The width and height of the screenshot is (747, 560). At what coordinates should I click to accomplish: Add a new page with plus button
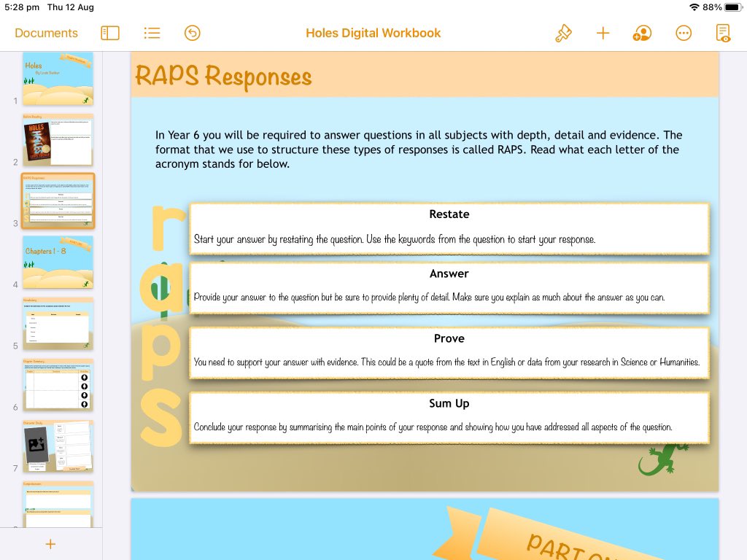[x=50, y=544]
